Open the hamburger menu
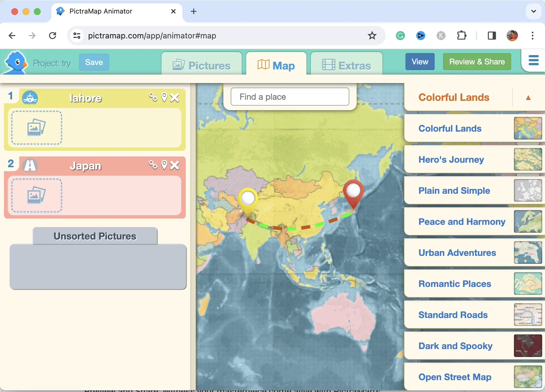 (533, 60)
